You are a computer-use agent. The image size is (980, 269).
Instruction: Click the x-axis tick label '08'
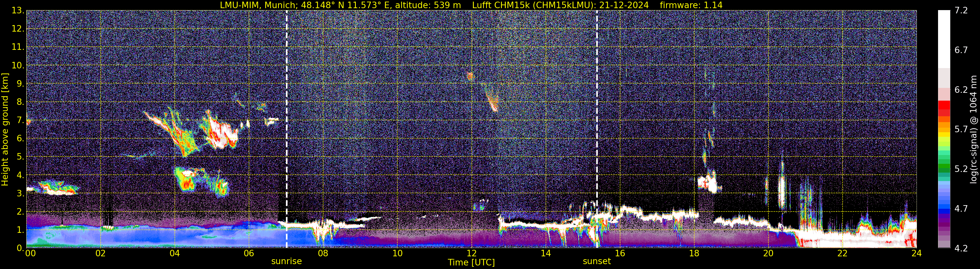pyautogui.click(x=323, y=253)
